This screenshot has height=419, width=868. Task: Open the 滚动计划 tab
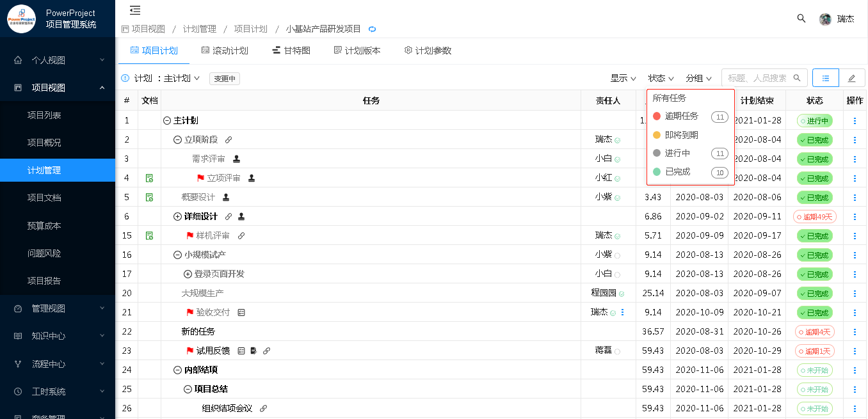tap(225, 51)
